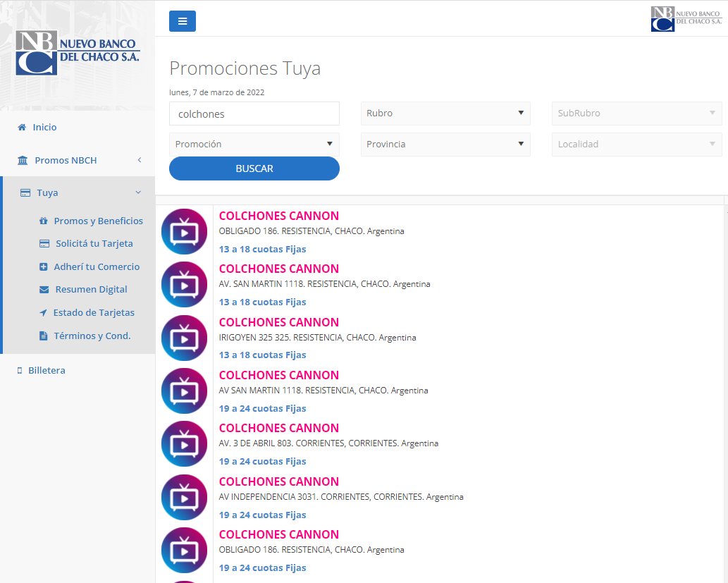The height and width of the screenshot is (583, 728).
Task: Collapse the Tuya submenu chevron
Action: 138,192
